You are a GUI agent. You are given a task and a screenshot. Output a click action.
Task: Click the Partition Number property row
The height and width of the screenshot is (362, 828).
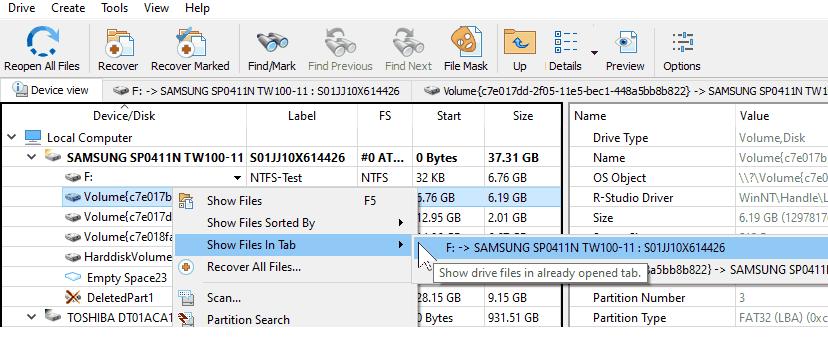699,298
